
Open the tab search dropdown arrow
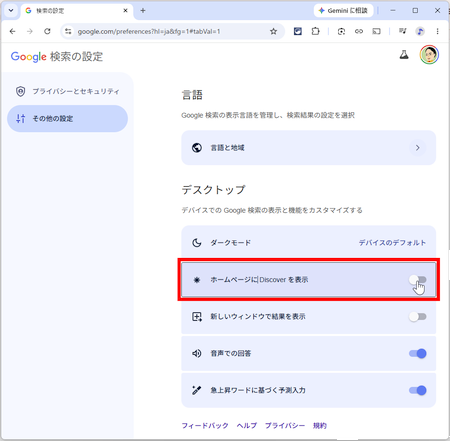[11, 10]
